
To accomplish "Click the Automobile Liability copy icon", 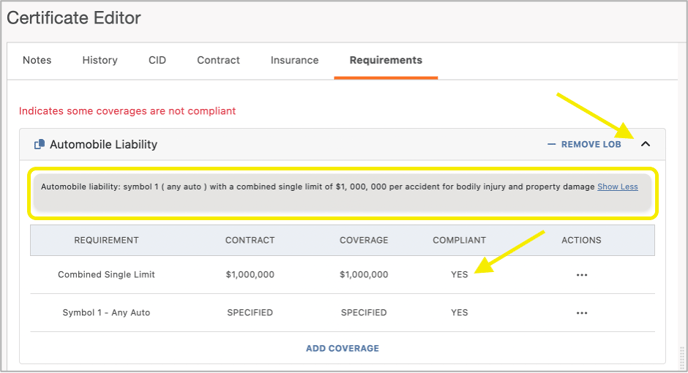I will [x=39, y=144].
